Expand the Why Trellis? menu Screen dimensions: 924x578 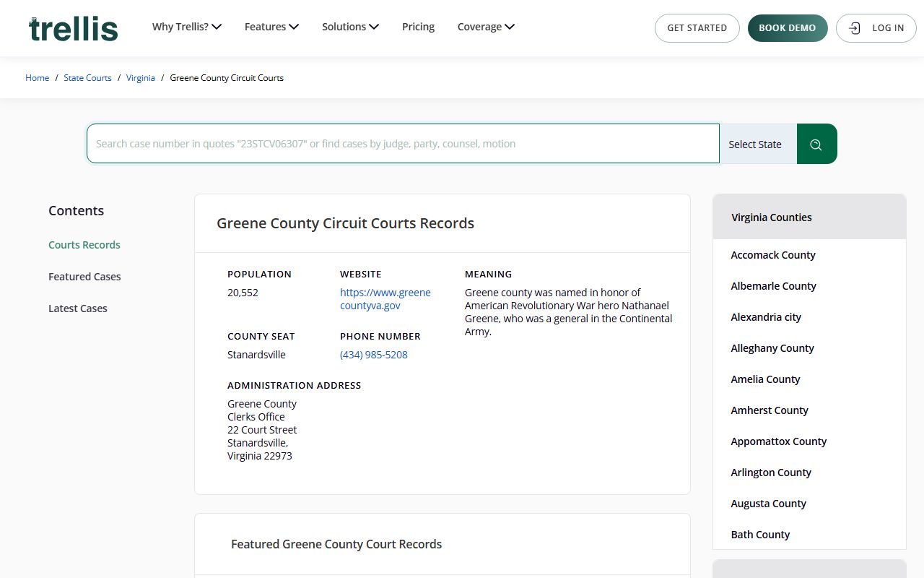[x=186, y=27]
